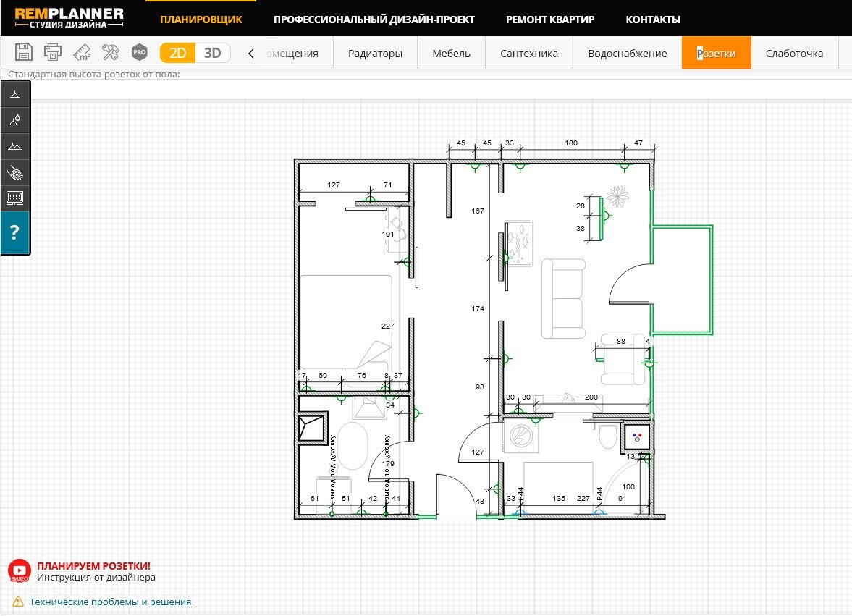
Task: Select the electrical panel tool in sidebar
Action: pyautogui.click(x=15, y=198)
